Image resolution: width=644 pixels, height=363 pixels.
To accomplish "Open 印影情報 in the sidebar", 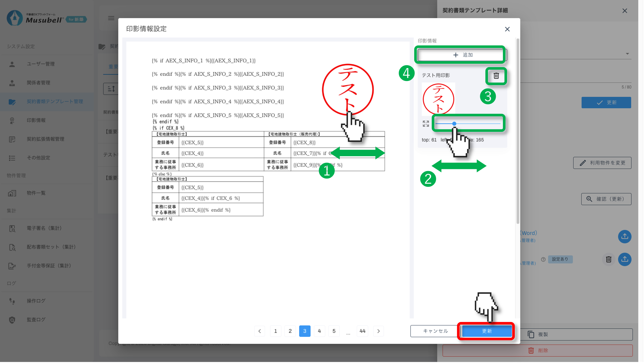I will coord(36,120).
